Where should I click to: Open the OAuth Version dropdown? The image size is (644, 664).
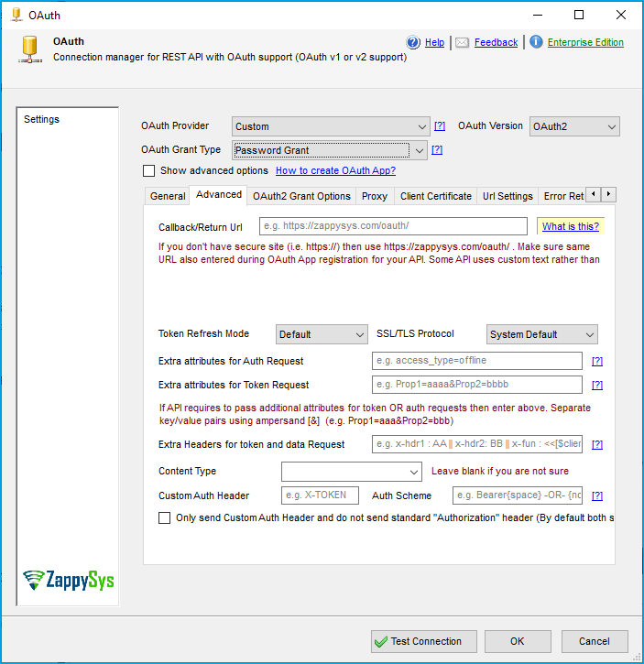pyautogui.click(x=574, y=126)
